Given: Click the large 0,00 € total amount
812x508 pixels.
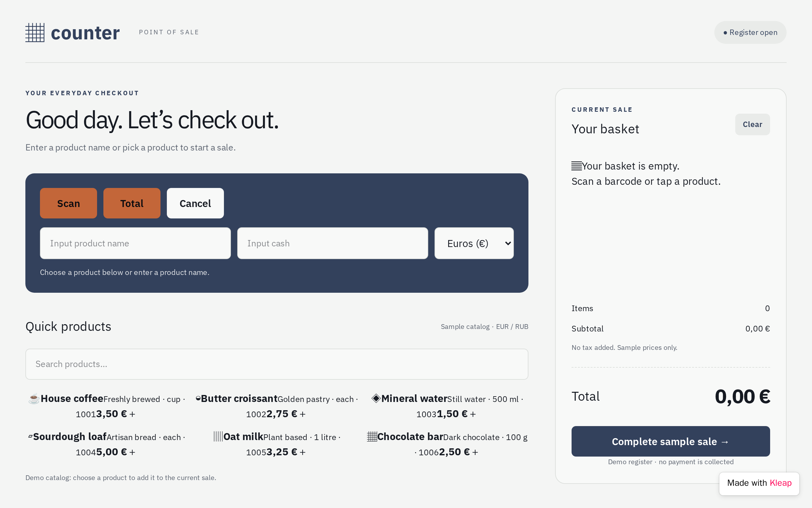Looking at the screenshot, I should coord(742,397).
